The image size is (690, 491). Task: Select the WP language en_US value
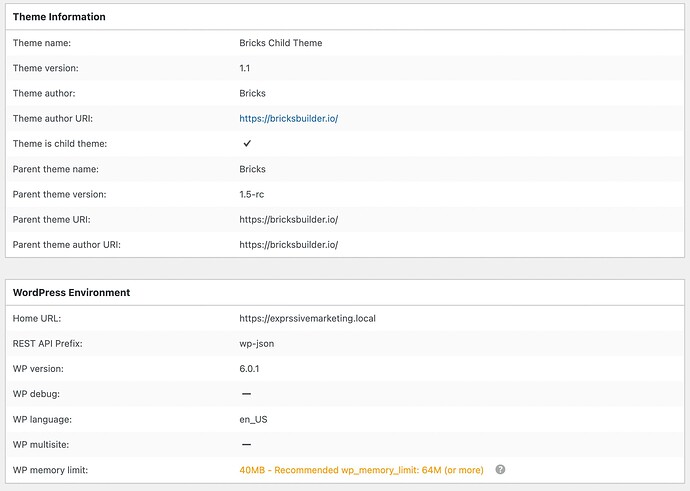[x=253, y=419]
